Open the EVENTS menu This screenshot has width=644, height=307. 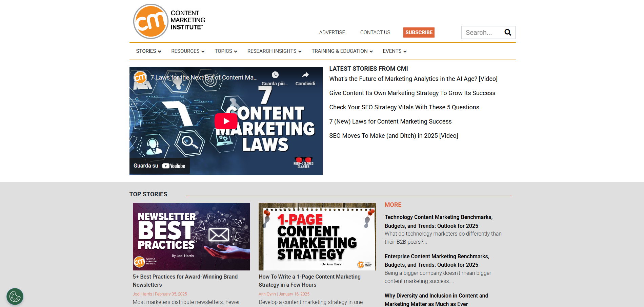coord(392,51)
